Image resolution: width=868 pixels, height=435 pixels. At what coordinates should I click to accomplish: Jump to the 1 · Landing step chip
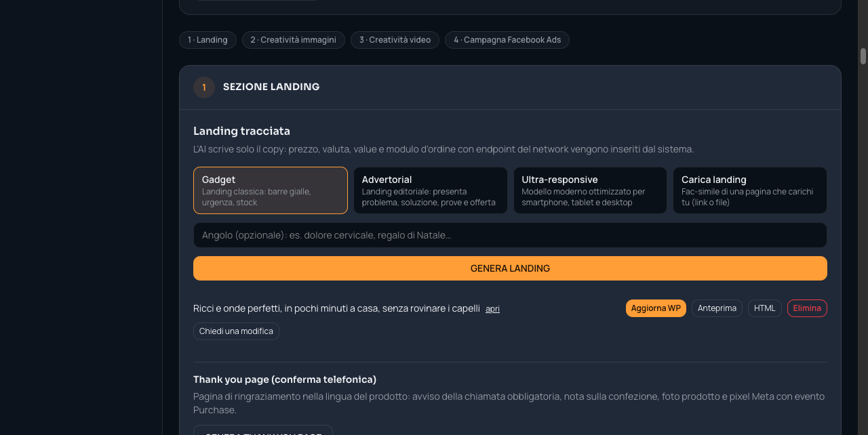coord(208,40)
